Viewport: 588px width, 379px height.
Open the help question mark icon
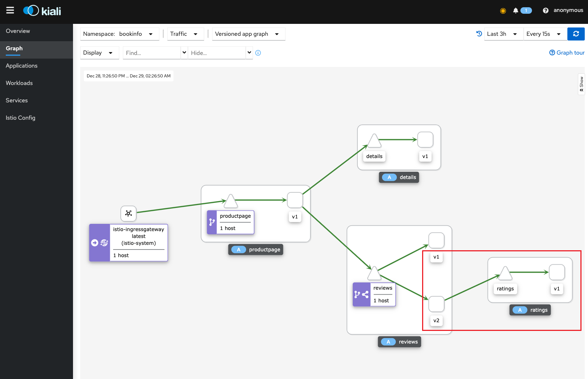tap(545, 10)
